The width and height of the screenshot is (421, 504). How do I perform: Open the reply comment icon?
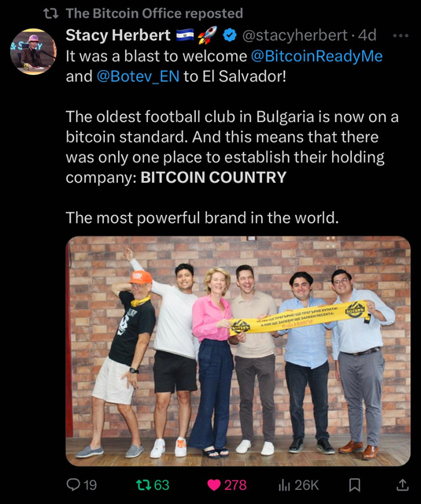pyautogui.click(x=73, y=485)
